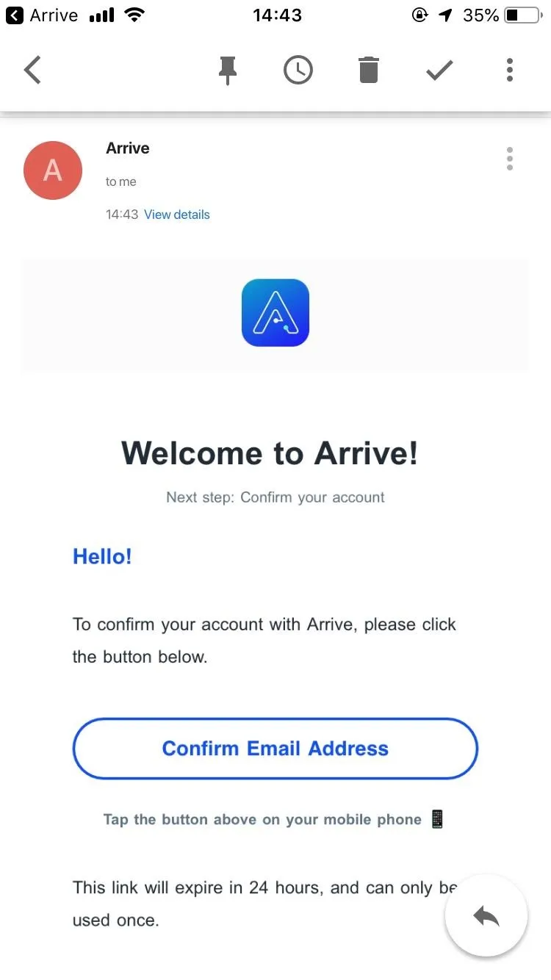Tap the mobile phone emoji below the button

pos(437,819)
